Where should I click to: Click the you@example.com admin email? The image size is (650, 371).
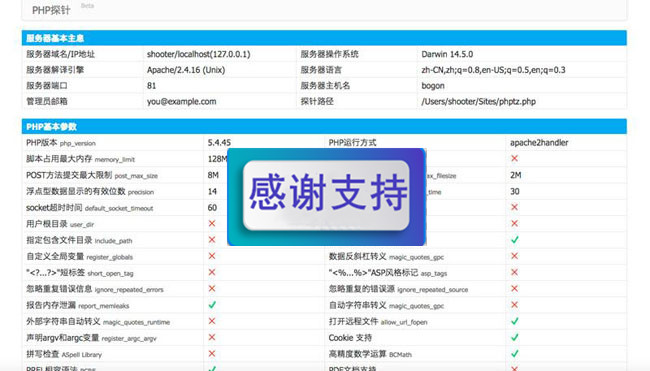click(181, 102)
